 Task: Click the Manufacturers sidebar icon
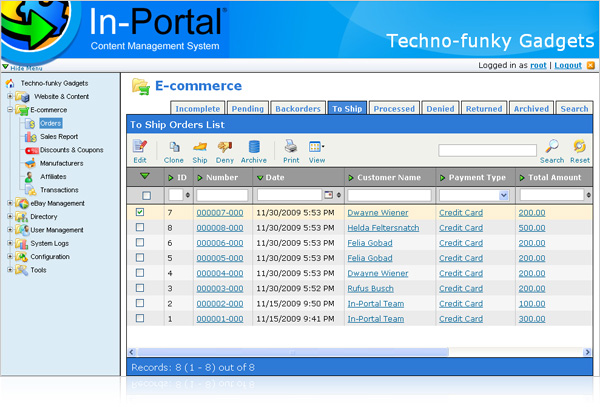(x=30, y=163)
